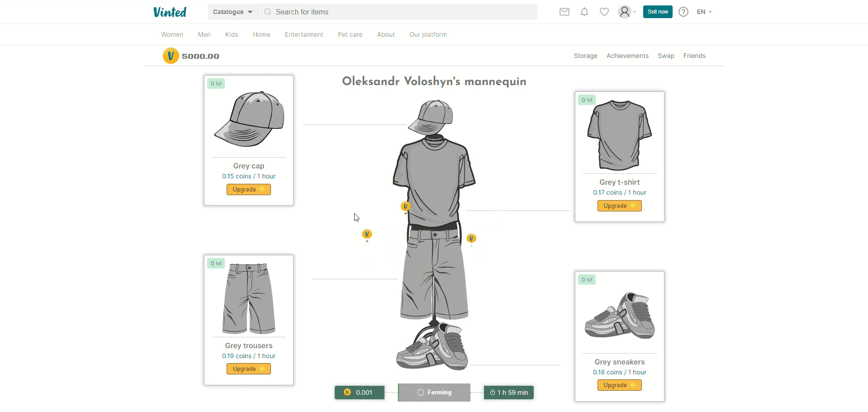Expand the Catalogue dropdown
Image resolution: width=868 pixels, height=412 pixels.
(x=232, y=12)
